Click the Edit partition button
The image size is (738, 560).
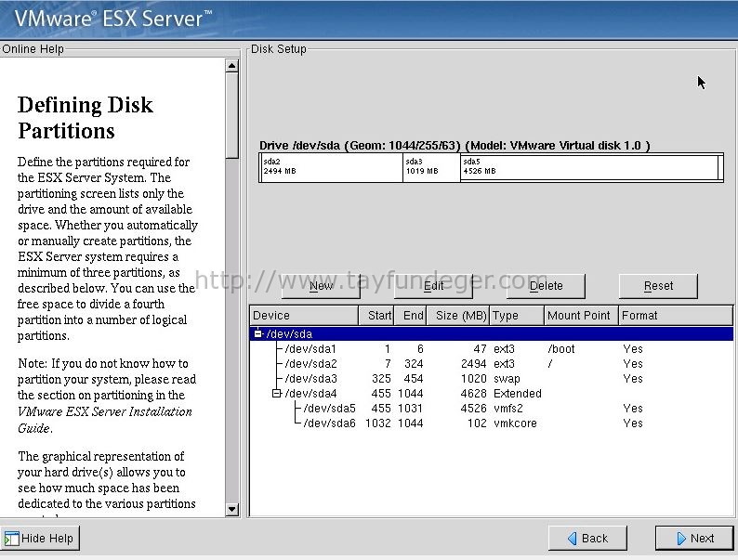click(433, 286)
